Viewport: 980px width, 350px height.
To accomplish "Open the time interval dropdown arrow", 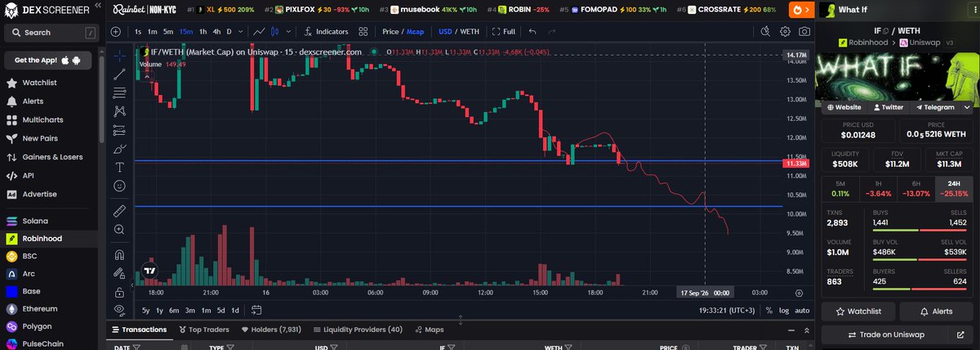I will tap(240, 32).
